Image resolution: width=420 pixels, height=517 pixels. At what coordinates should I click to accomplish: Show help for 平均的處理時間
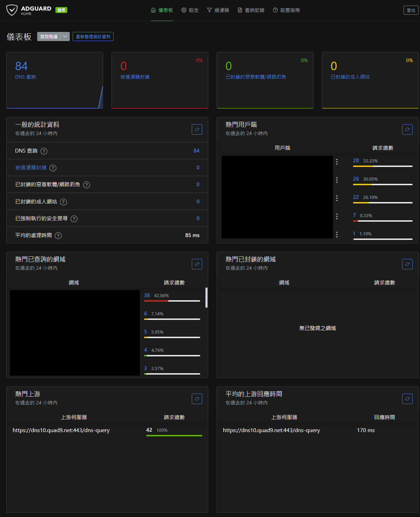58,235
